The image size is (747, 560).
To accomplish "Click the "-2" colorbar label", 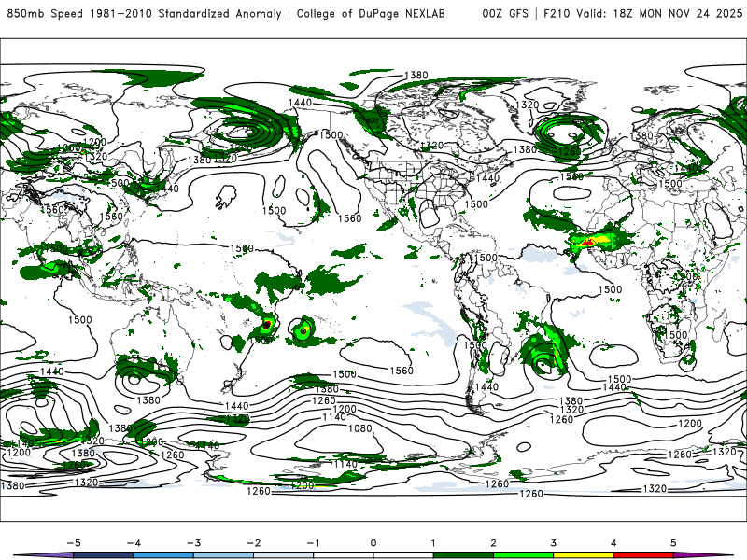I will (x=253, y=543).
